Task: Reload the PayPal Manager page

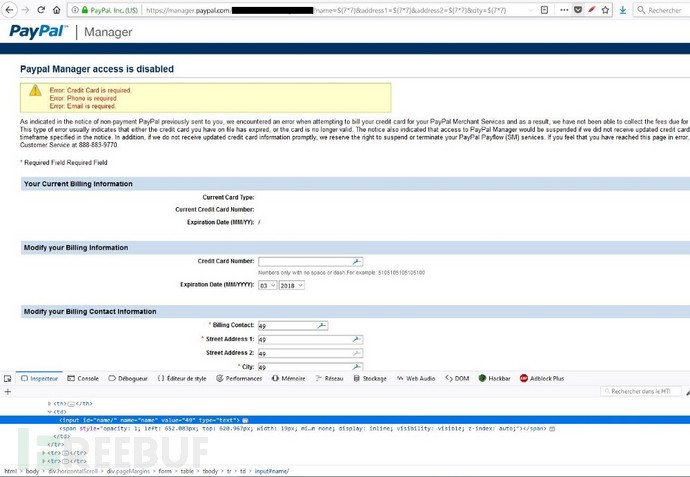Action: 41,10
